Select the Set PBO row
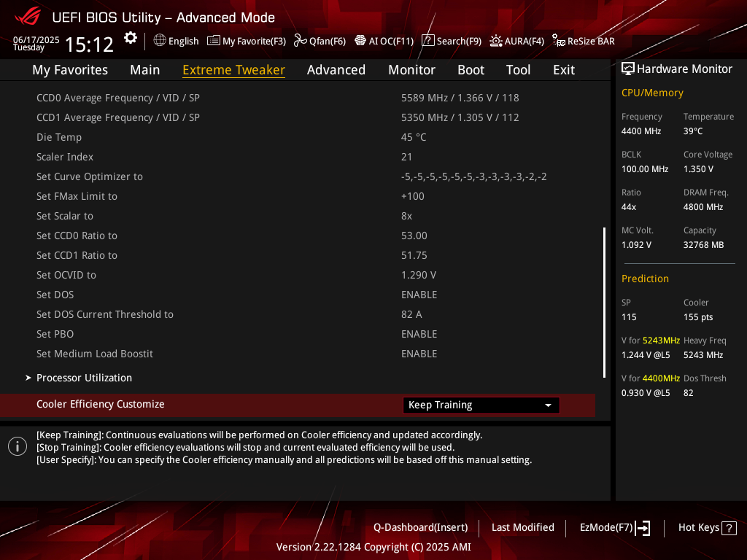This screenshot has width=747, height=560. tap(298, 334)
